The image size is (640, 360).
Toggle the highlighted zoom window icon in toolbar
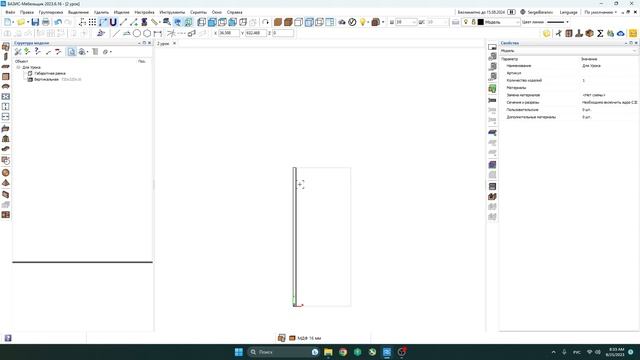click(178, 22)
